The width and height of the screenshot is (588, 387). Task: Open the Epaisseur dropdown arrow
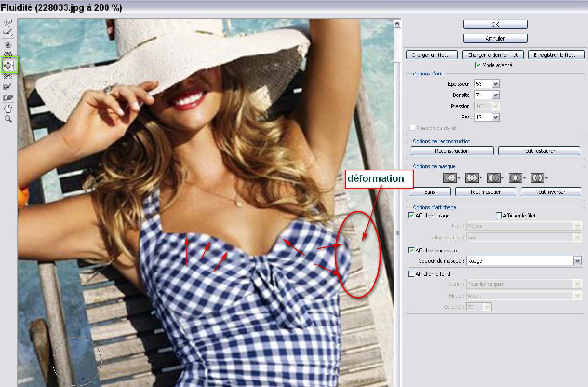[495, 84]
